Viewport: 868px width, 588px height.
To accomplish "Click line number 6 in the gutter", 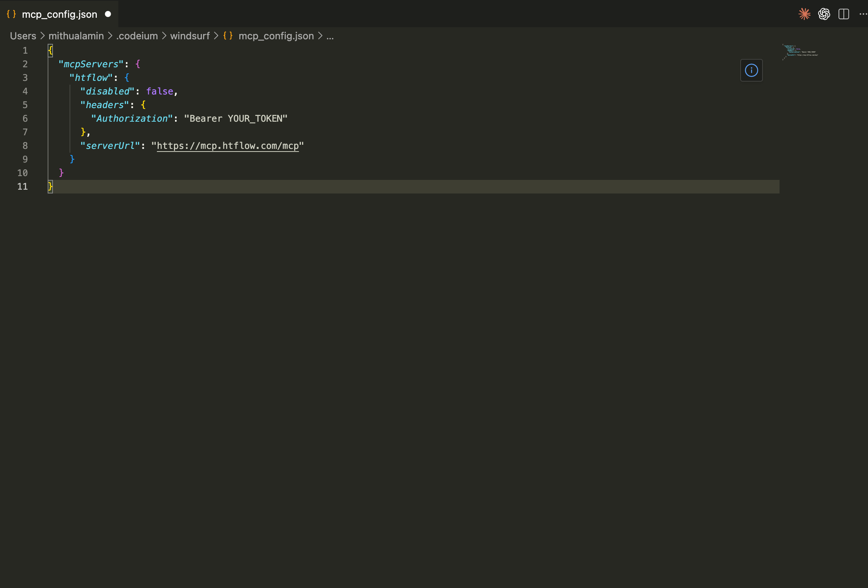I will click(25, 119).
